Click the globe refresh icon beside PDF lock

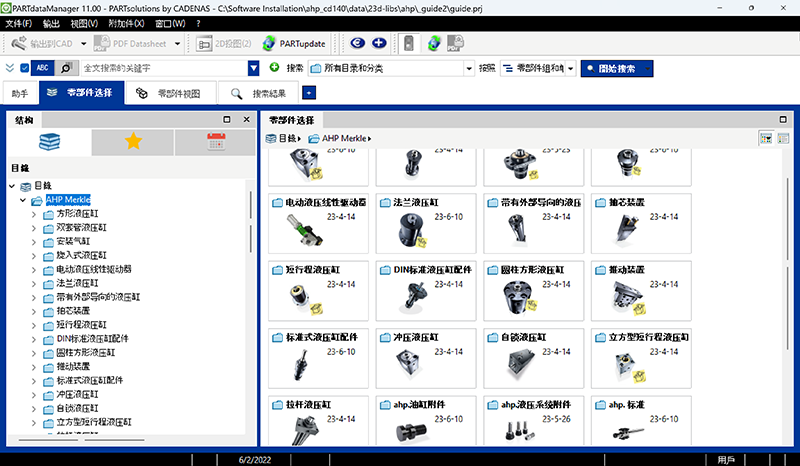click(434, 43)
